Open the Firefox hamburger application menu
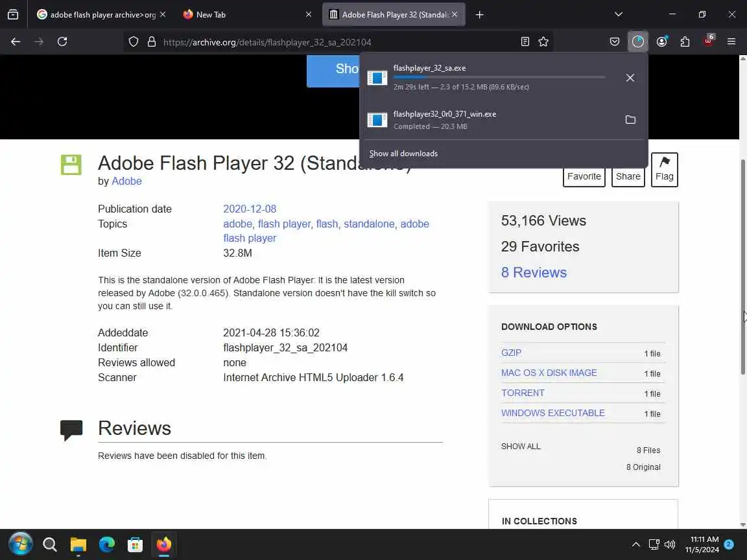Viewport: 747px width, 560px height. (731, 42)
